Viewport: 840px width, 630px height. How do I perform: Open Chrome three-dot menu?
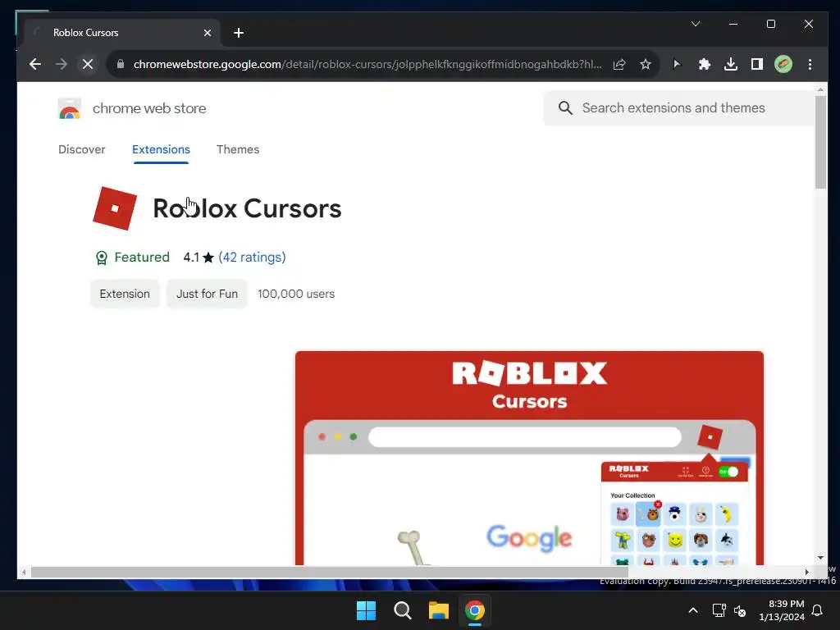(x=810, y=64)
